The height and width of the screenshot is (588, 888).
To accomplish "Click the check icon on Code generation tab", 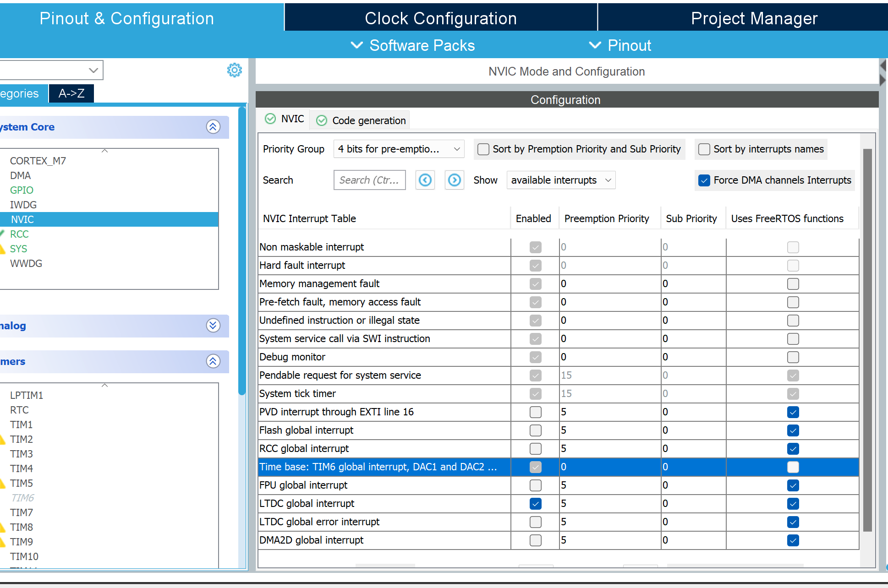I will [322, 120].
